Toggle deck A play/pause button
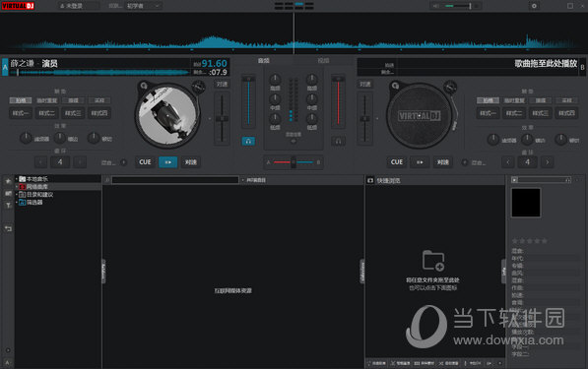588x369 pixels. [x=168, y=162]
